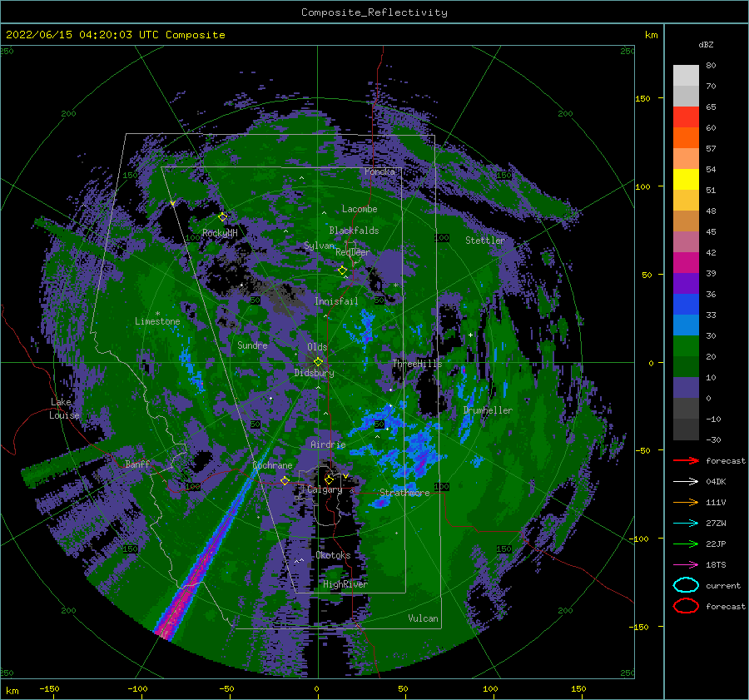Screen dimensions: 749x700
Task: Click the cyan current ellipse icon
Action: pos(686,585)
